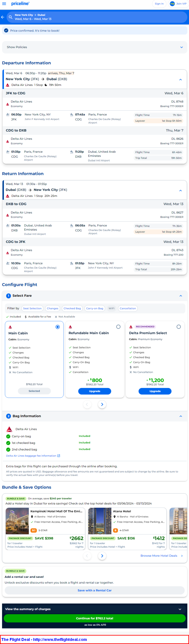Continue for $762.2 total

click(x=95, y=618)
